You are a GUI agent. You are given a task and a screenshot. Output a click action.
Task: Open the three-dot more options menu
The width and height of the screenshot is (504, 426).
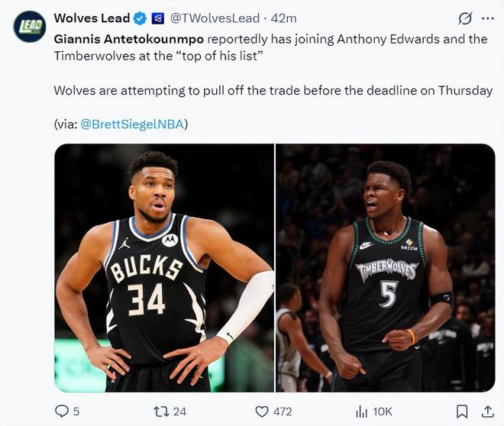click(x=487, y=18)
